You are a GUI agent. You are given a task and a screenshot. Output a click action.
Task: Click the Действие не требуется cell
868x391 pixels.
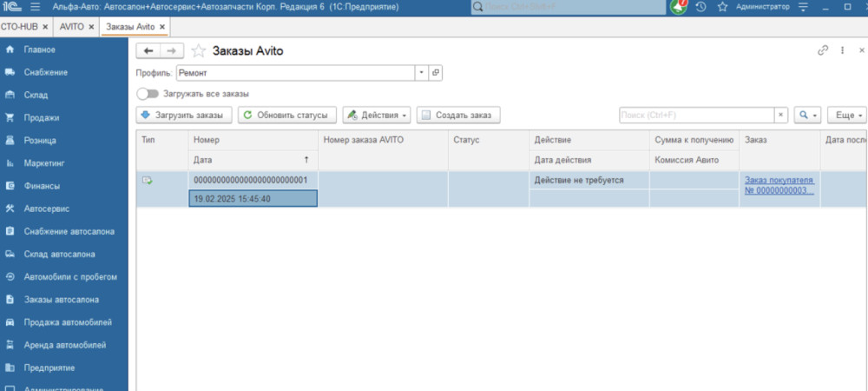pos(589,181)
